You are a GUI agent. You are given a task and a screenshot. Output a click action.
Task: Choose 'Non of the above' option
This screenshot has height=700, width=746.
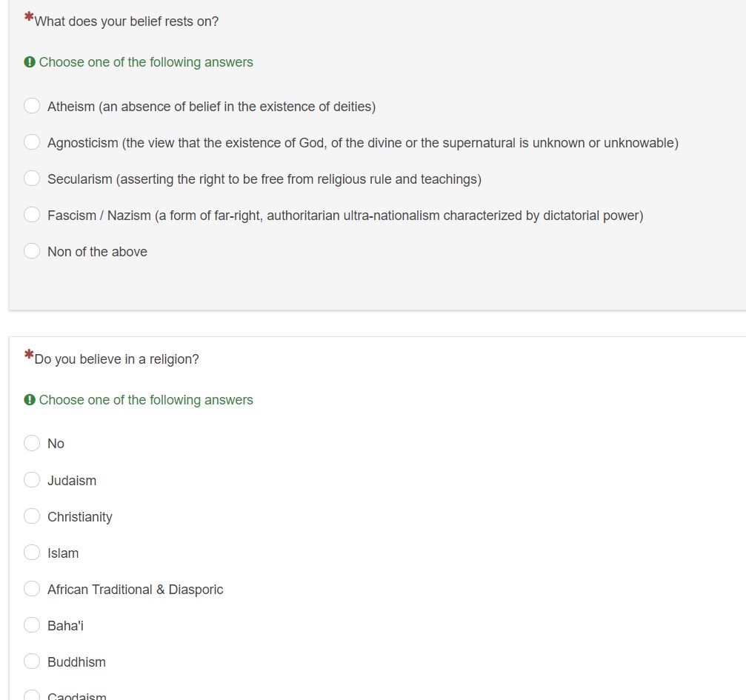click(x=32, y=251)
